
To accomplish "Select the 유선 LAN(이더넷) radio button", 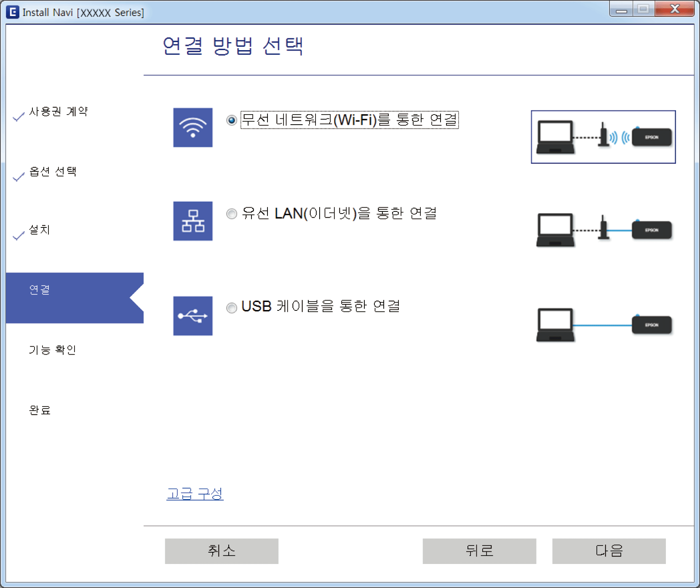I will click(x=231, y=214).
